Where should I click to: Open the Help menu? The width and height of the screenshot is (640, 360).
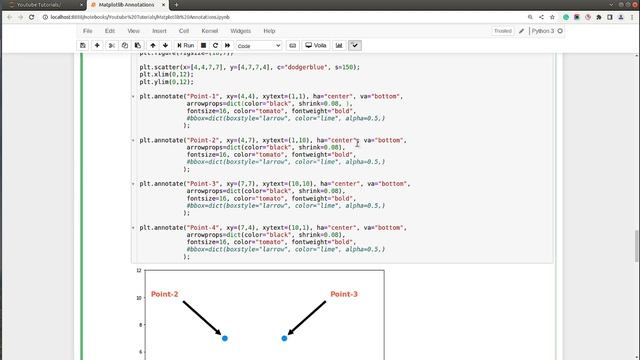tap(269, 31)
